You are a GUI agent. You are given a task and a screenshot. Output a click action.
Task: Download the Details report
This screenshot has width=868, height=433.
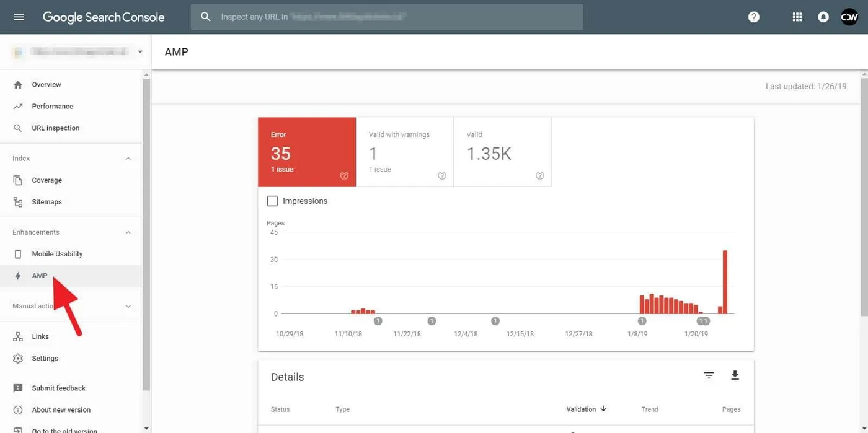735,375
